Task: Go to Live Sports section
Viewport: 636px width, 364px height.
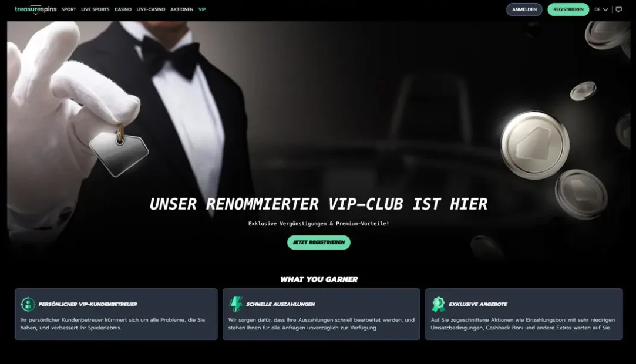Action: [95, 9]
